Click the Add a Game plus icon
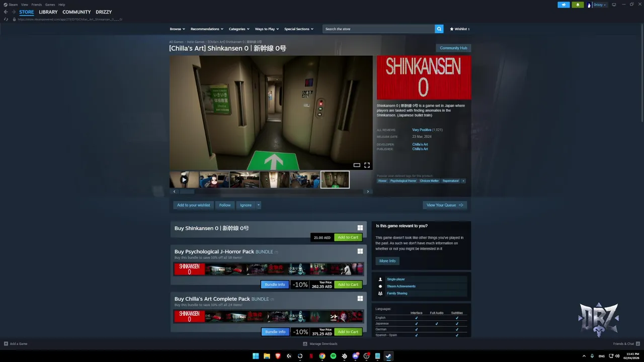This screenshot has width=644, height=362. 6,344
